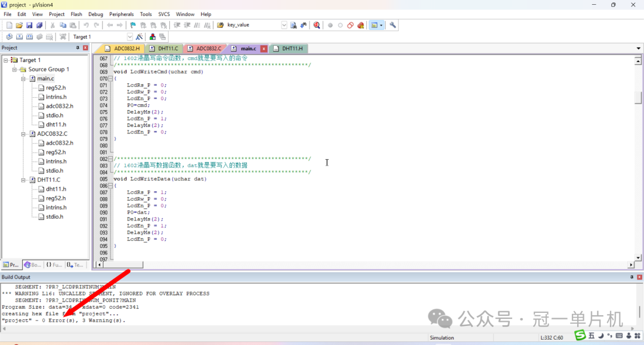Open the Target 1 selection dropdown

(x=130, y=37)
